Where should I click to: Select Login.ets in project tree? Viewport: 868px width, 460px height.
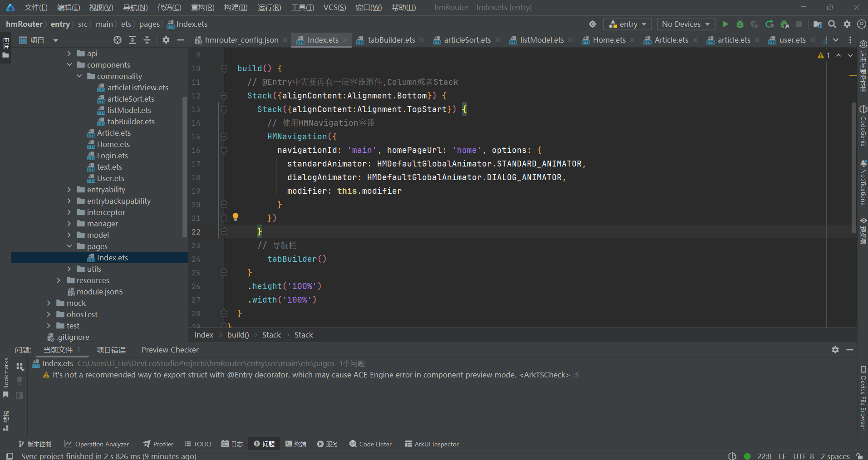click(x=108, y=156)
